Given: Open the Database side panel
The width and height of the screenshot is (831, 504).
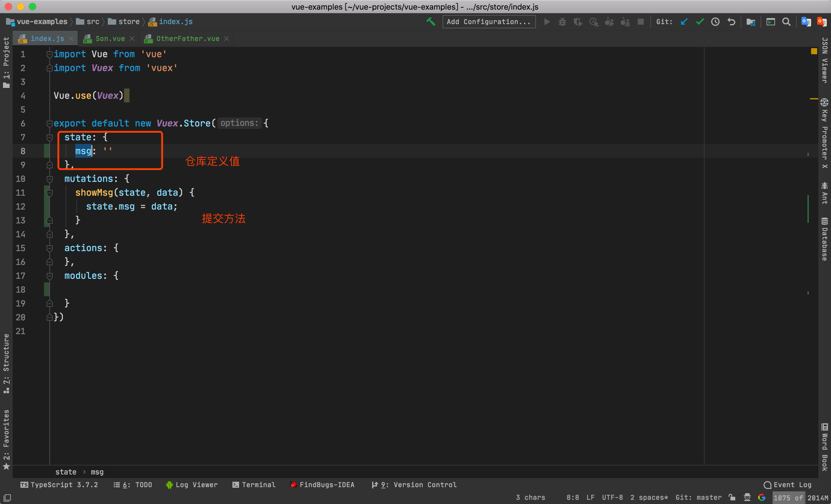Looking at the screenshot, I should (x=825, y=239).
